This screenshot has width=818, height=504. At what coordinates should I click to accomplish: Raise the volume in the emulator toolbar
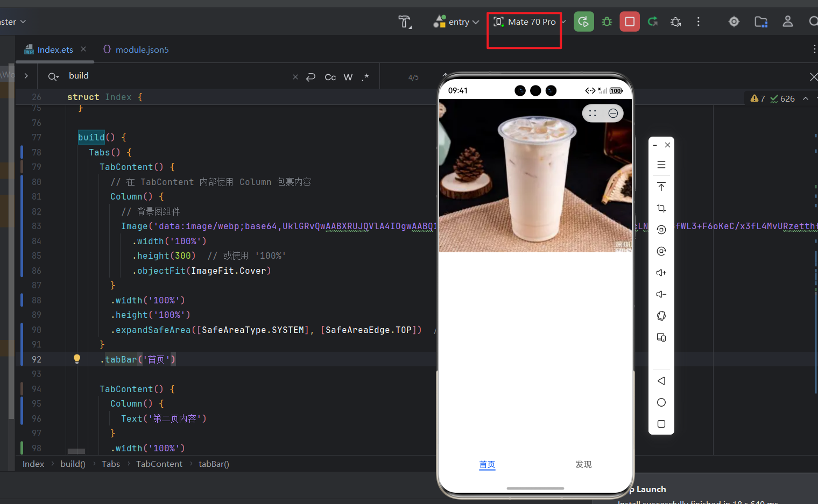click(661, 273)
